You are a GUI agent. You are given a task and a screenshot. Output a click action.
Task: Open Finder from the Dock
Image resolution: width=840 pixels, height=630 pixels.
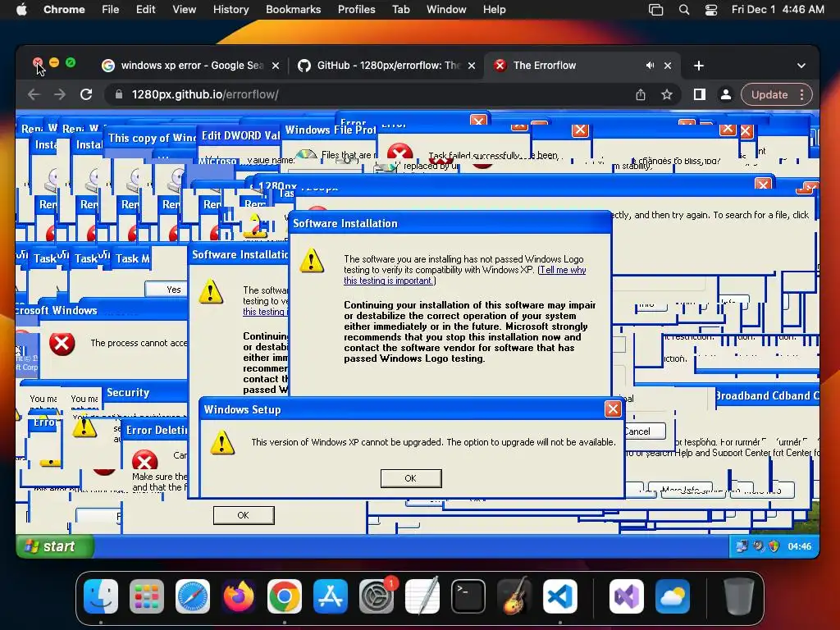[x=101, y=596]
